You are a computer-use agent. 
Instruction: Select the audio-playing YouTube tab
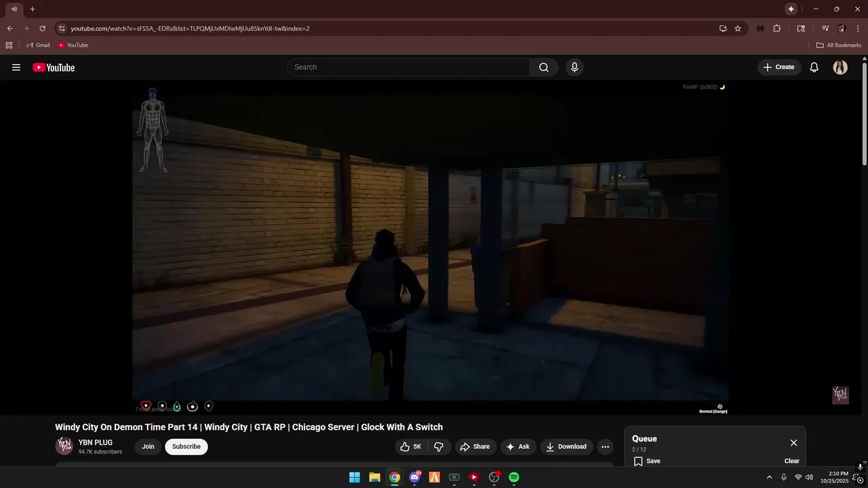coord(14,9)
